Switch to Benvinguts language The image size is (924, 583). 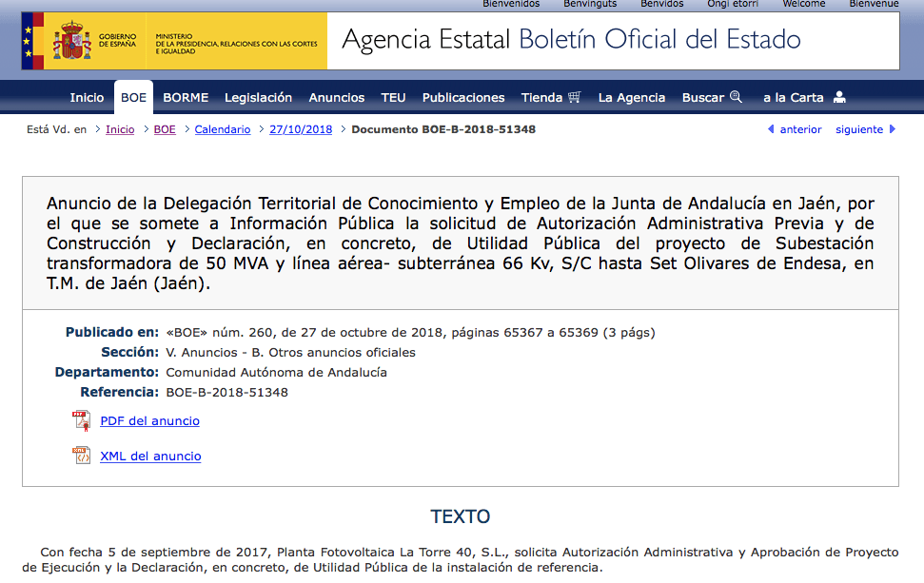tap(590, 4)
